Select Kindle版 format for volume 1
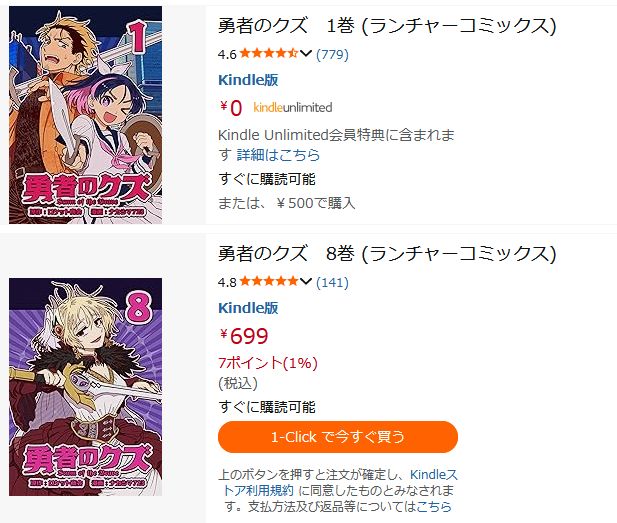 [248, 80]
